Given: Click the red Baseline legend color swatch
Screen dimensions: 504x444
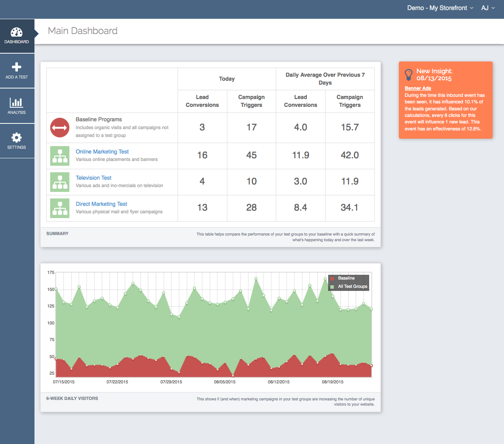Looking at the screenshot, I should [x=333, y=279].
